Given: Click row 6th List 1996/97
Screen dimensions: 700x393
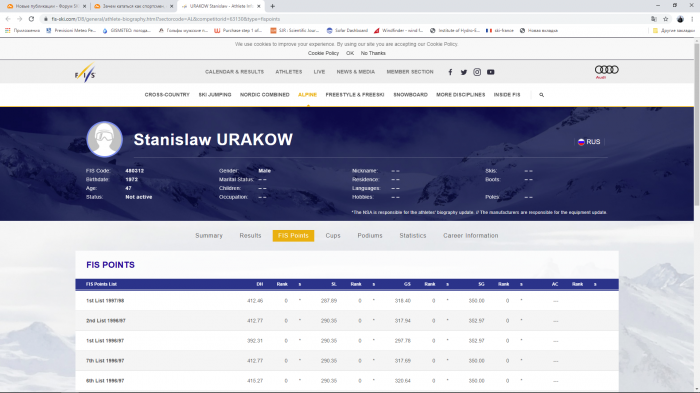Looking at the screenshot, I should 347,381.
